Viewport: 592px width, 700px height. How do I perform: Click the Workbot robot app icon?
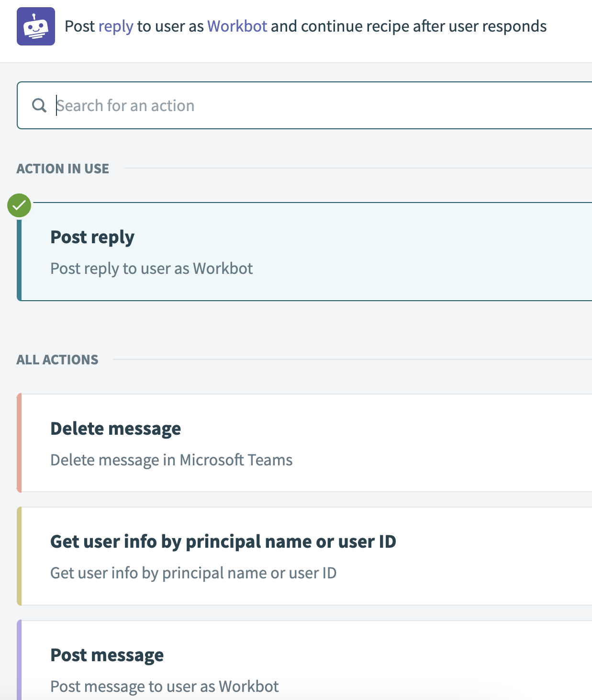[x=36, y=26]
